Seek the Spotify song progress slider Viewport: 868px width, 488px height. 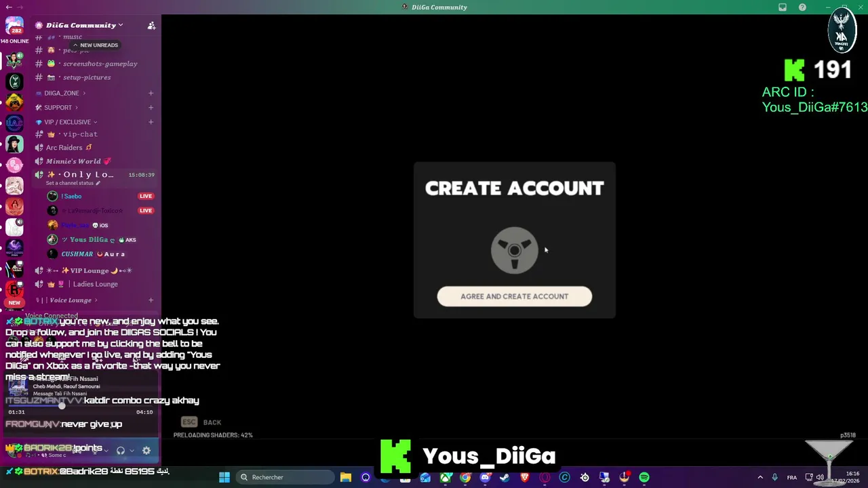click(80, 406)
